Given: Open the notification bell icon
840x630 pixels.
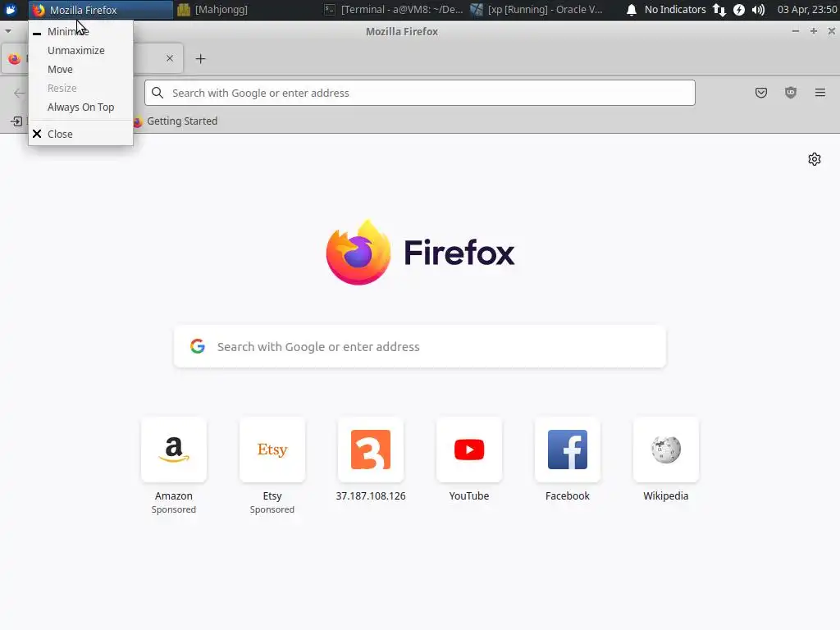Looking at the screenshot, I should coord(632,10).
